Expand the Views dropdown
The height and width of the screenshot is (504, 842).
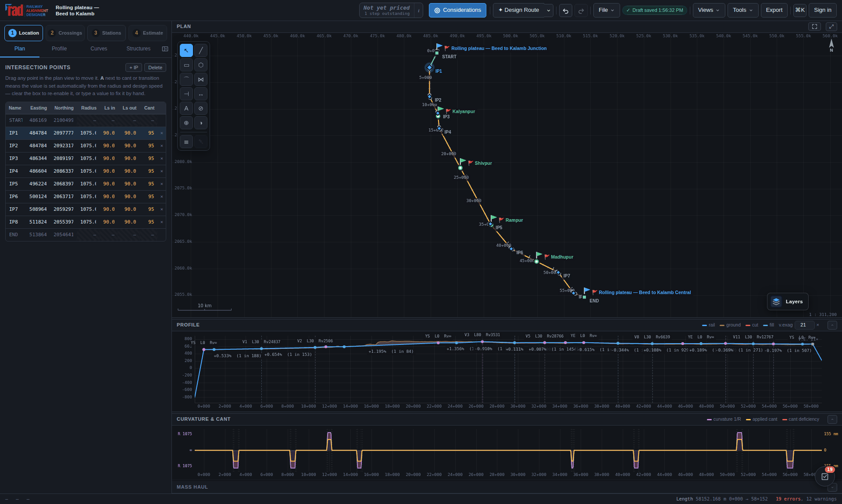point(708,10)
